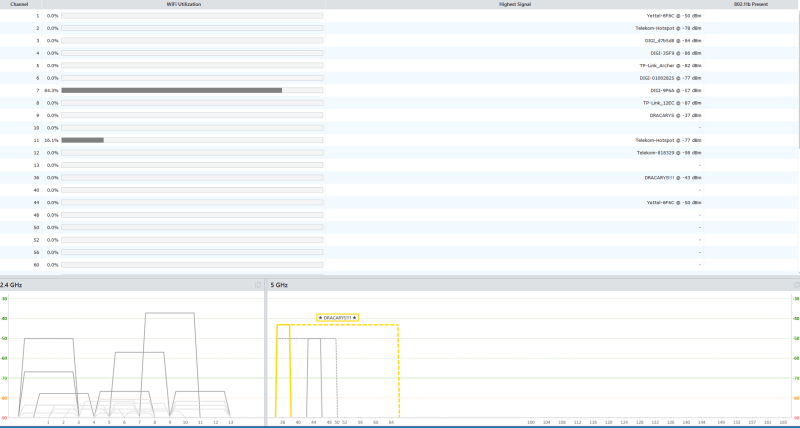Screen dimensions: 800x428
Task: Click channel 149 on the 5 GHz chart axis
Action: point(720,422)
